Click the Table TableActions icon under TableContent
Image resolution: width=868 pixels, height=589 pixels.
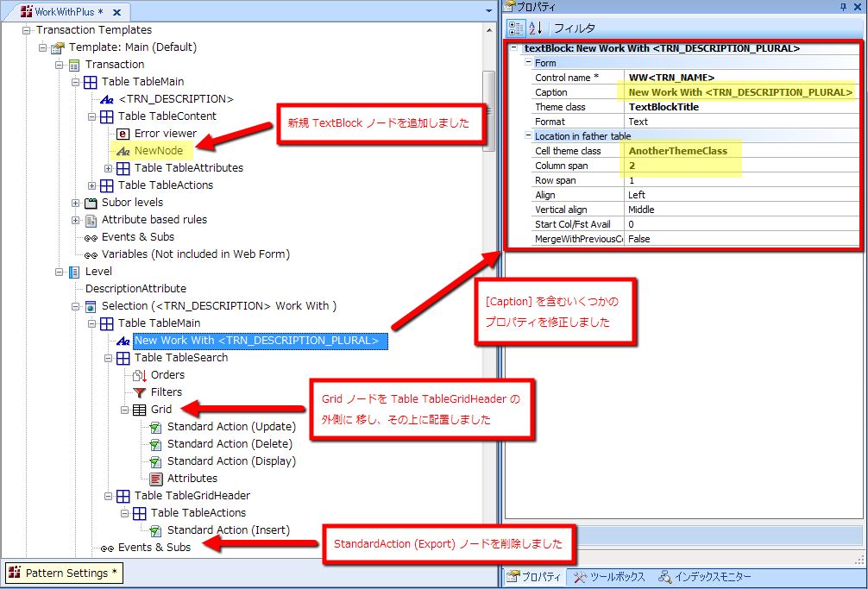(x=107, y=185)
